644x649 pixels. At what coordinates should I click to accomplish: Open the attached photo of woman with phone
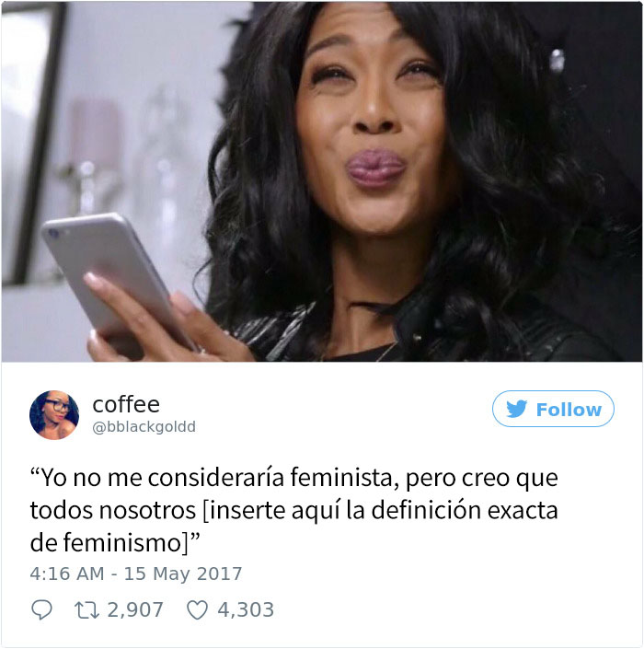(x=322, y=181)
